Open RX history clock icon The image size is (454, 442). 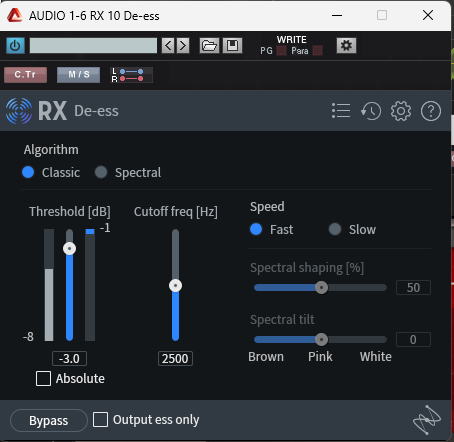371,111
